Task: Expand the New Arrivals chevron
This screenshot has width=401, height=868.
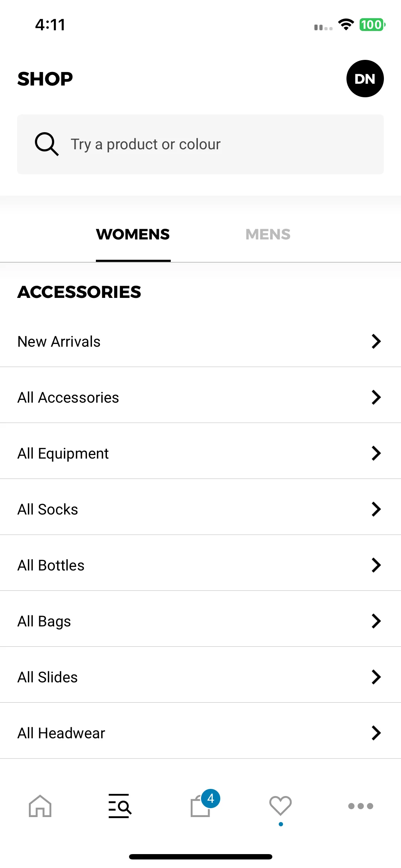Action: [376, 341]
